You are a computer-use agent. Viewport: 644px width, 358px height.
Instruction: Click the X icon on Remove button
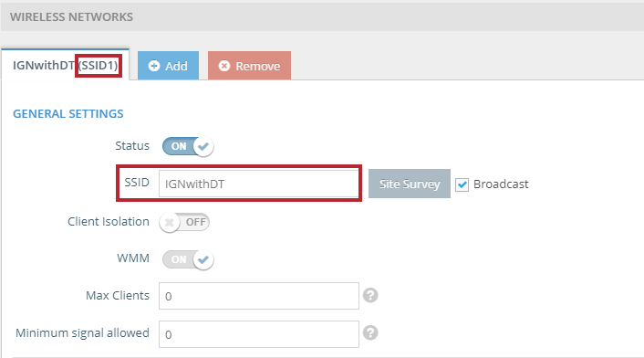[x=224, y=66]
